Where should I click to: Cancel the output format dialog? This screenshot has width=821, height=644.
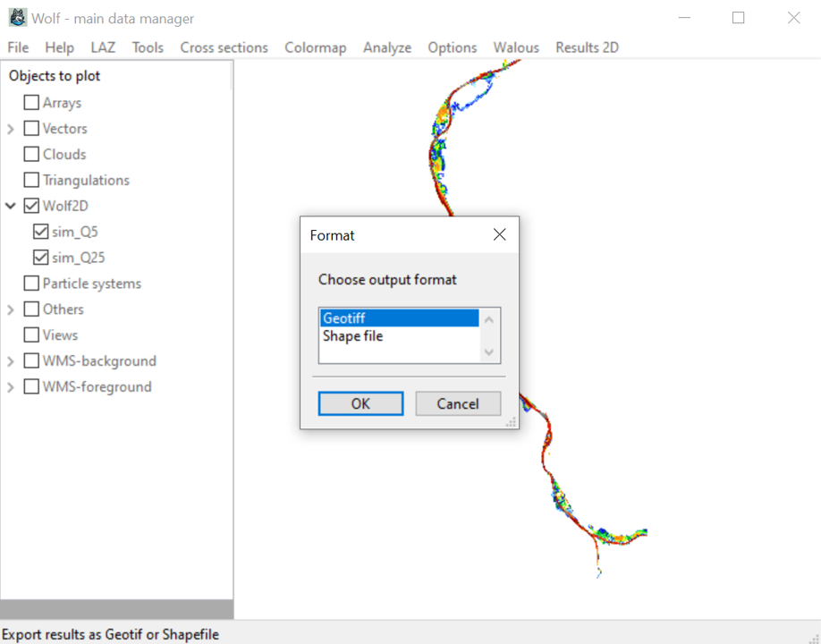click(458, 403)
